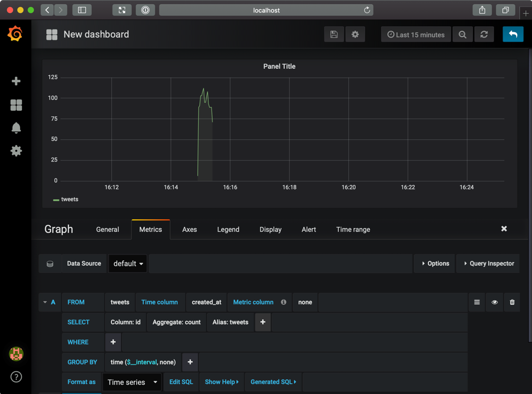532x394 pixels.
Task: Open dashboard settings gear in the top bar
Action: tap(355, 34)
